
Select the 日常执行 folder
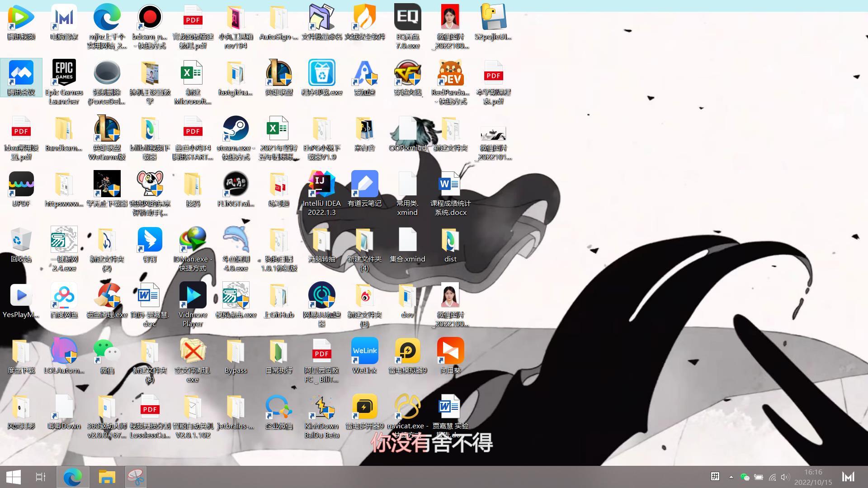[278, 356]
